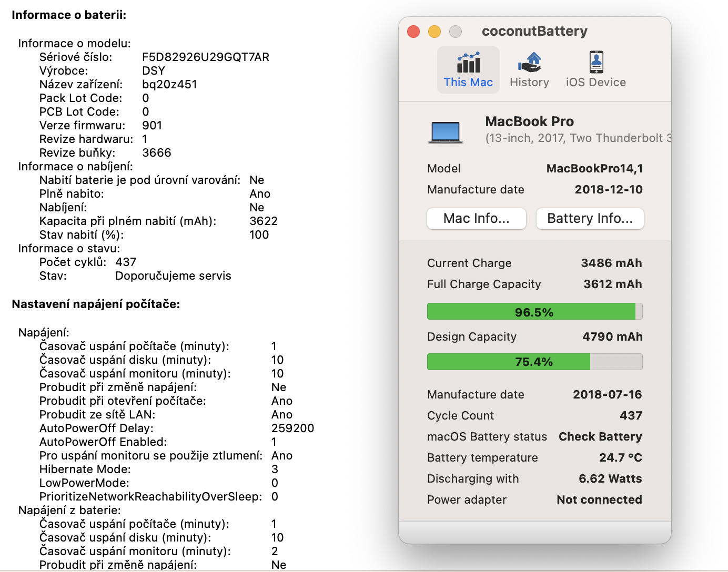The width and height of the screenshot is (728, 572).
Task: Minimize coconutBattery with the yellow button
Action: click(434, 32)
